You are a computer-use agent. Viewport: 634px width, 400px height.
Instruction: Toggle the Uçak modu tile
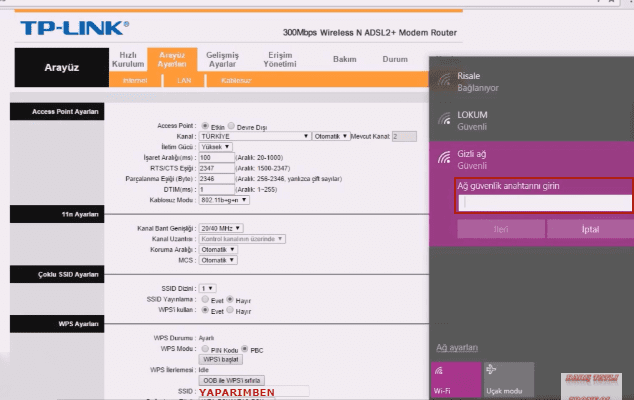click(x=509, y=380)
